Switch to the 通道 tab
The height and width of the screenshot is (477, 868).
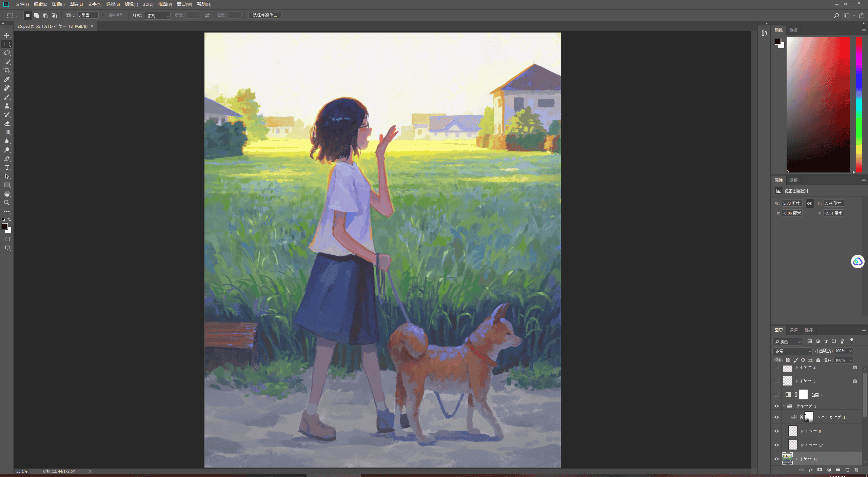[793, 330]
